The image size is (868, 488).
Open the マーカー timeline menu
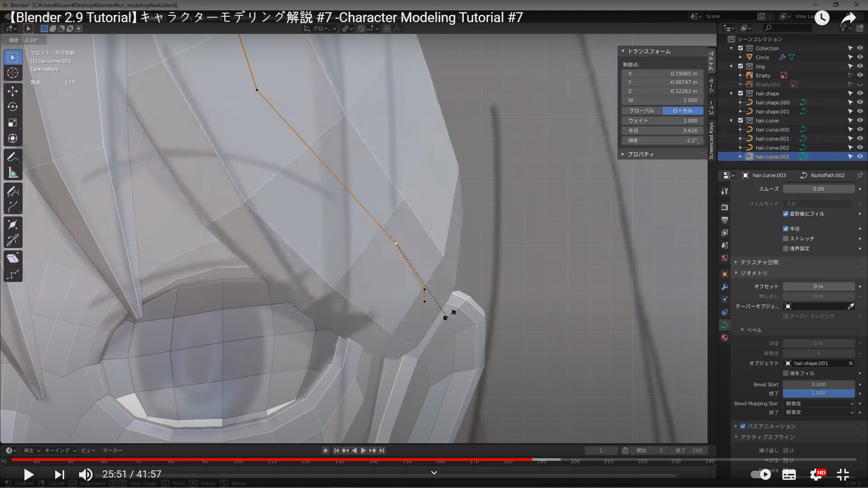[x=112, y=450]
